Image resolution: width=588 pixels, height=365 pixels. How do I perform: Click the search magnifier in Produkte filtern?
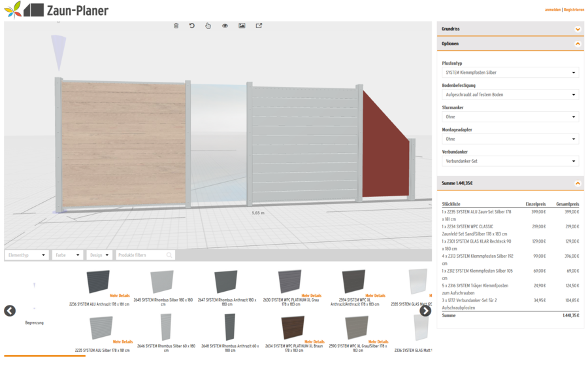click(169, 255)
